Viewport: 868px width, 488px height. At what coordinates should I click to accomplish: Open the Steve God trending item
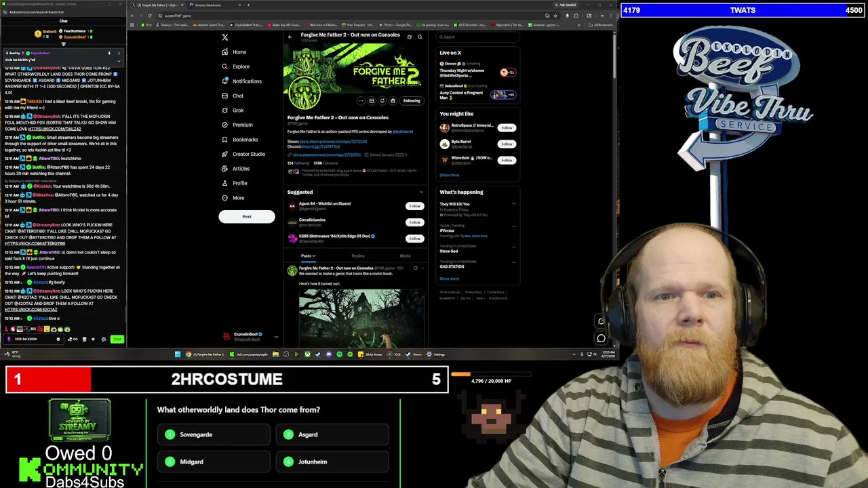point(448,251)
